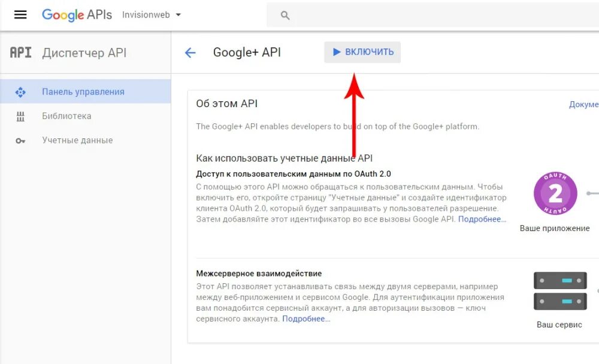Click the description starting 'The Google+ API enables'
This screenshot has width=599, height=364.
[x=338, y=126]
